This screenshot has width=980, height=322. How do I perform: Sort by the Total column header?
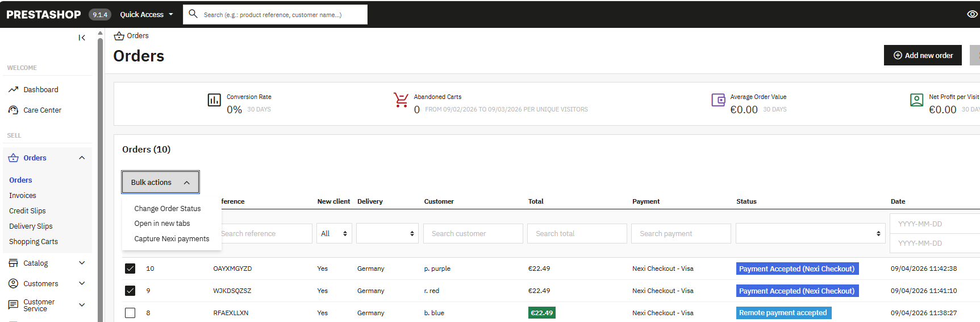pyautogui.click(x=536, y=201)
